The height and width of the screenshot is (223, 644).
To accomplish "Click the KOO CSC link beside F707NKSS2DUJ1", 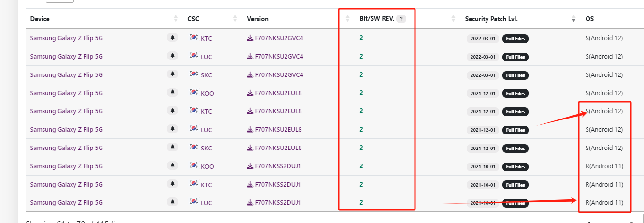I will click(207, 166).
